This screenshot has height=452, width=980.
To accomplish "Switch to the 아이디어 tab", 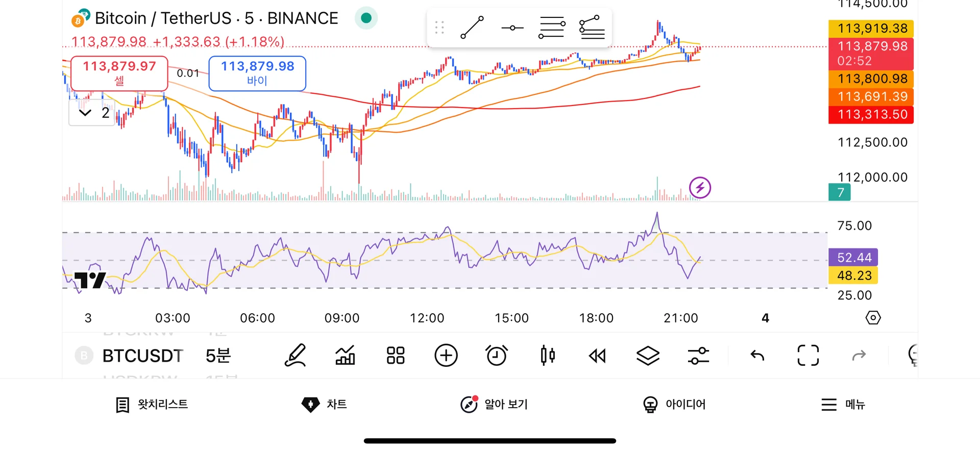I will click(674, 405).
